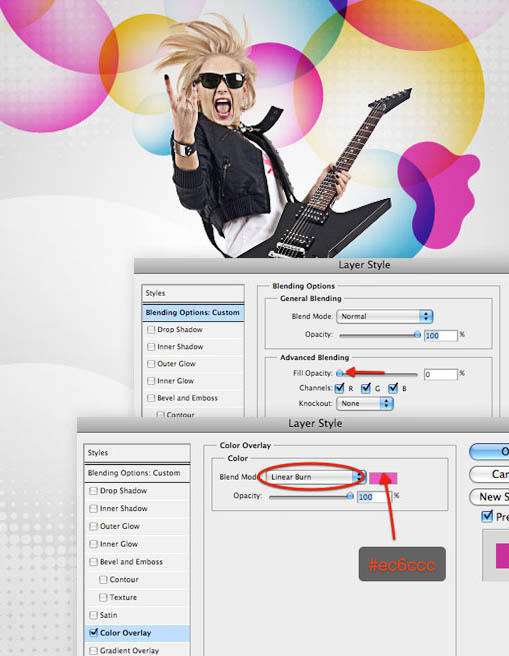
Task: Enable Drop Shadow in lower Layer Style dialog
Action: (93, 491)
